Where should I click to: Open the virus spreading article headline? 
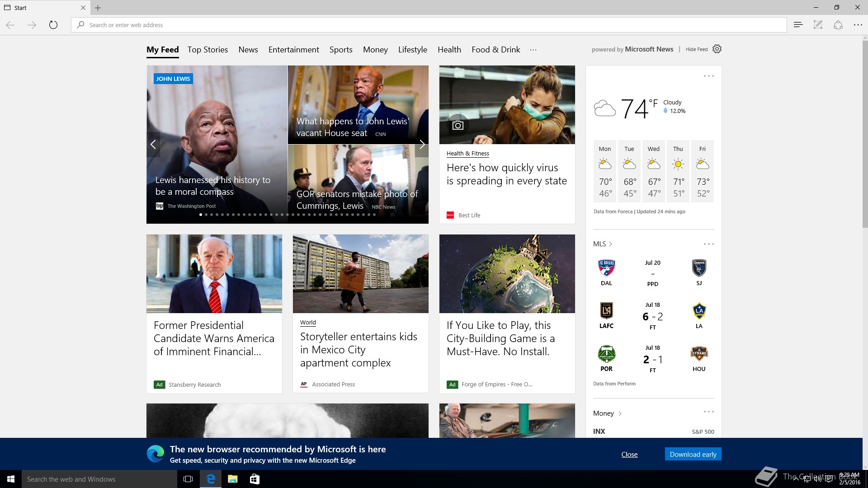(507, 174)
